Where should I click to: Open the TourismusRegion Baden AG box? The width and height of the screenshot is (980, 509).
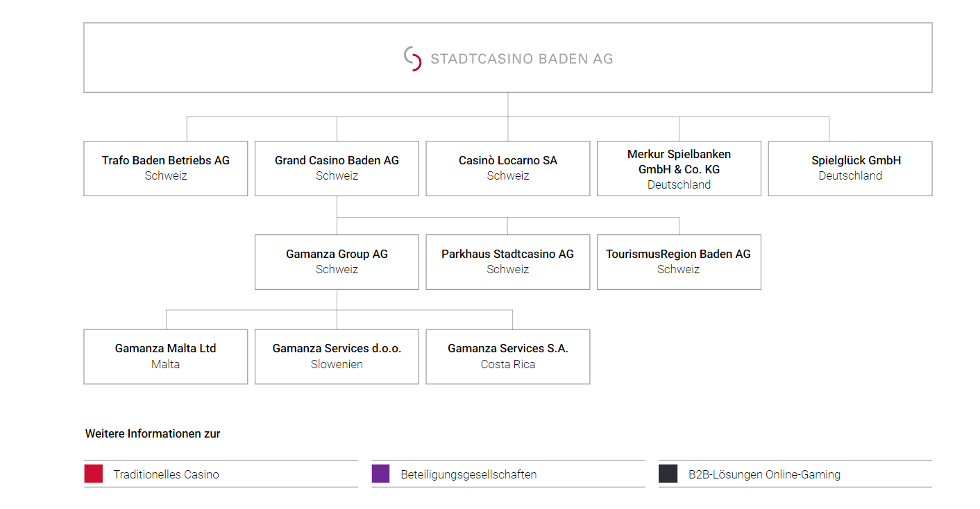[679, 262]
